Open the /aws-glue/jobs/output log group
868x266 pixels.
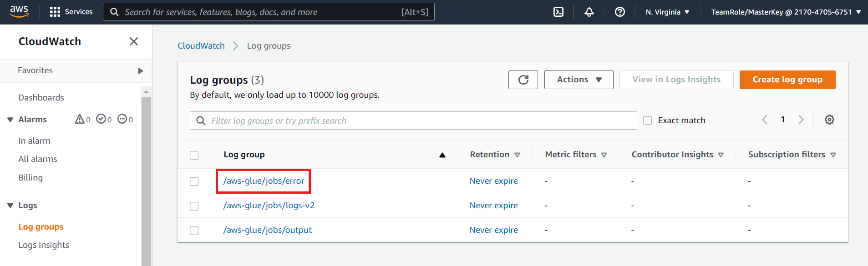[x=267, y=230]
